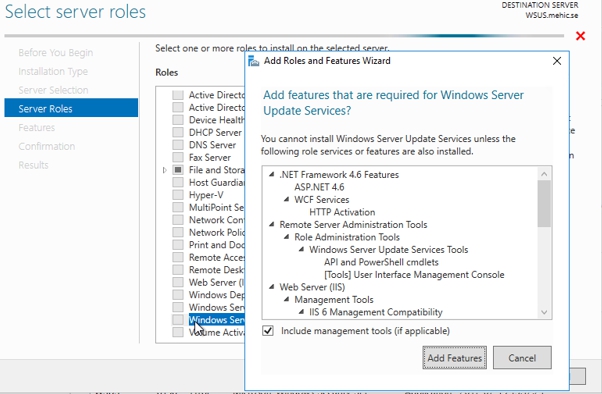This screenshot has width=602, height=394.
Task: Open the Results step
Action: 33,165
